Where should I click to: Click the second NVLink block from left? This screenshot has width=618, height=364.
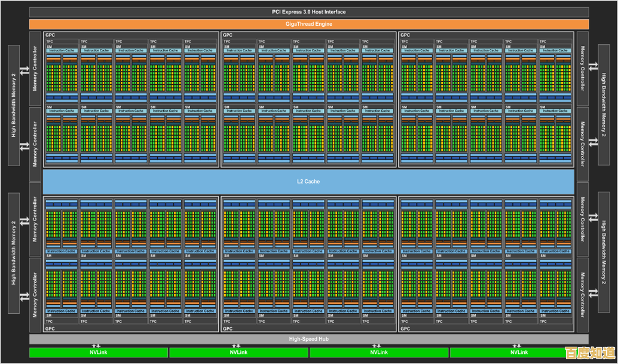(x=238, y=353)
